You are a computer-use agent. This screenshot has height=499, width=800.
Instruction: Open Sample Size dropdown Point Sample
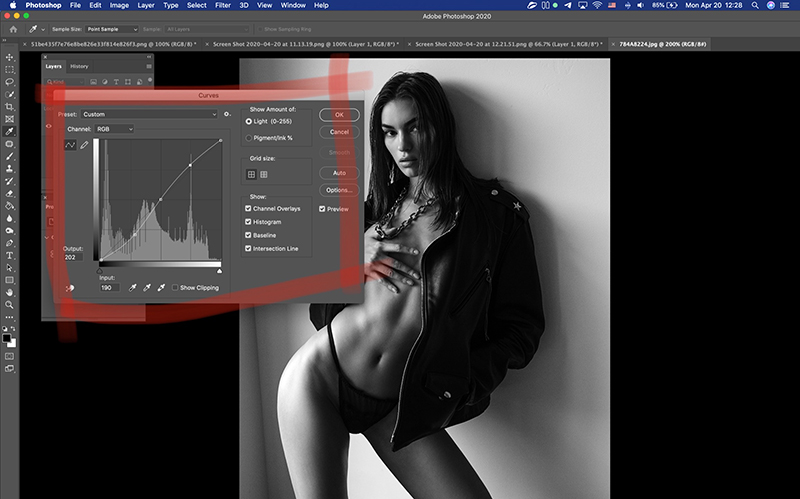click(x=112, y=29)
